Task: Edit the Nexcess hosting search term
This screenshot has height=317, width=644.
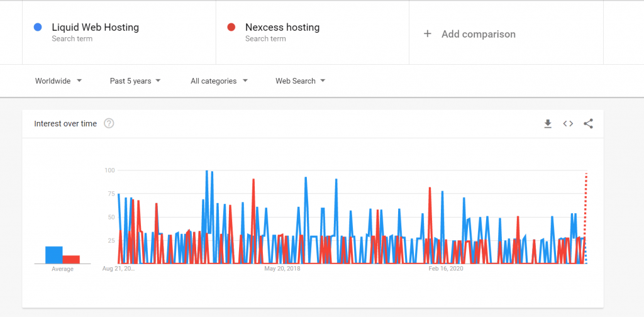Action: pyautogui.click(x=282, y=28)
